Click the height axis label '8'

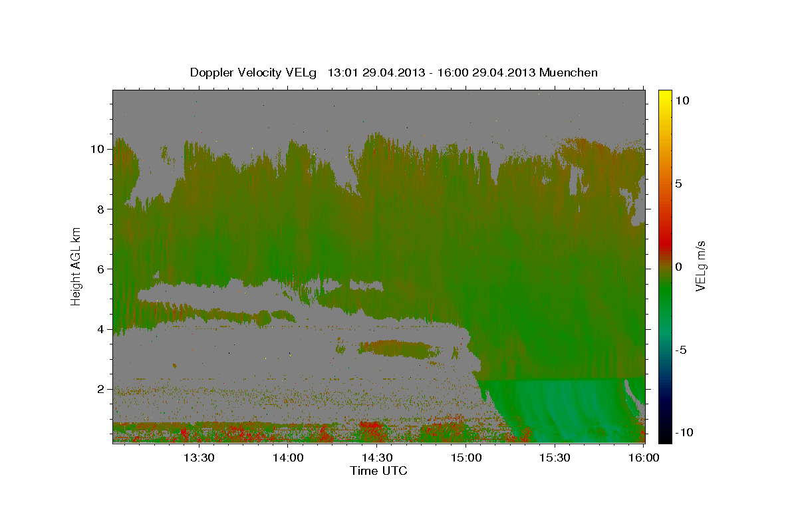click(x=101, y=209)
